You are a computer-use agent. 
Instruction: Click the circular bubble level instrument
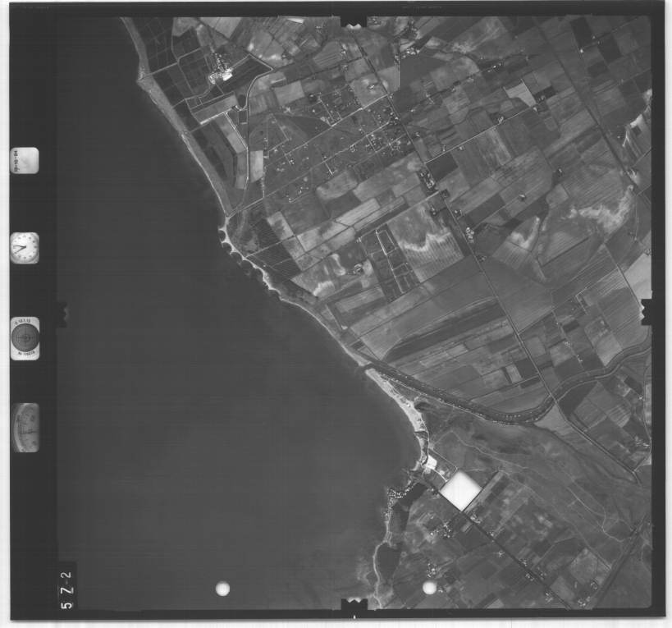pyautogui.click(x=25, y=337)
